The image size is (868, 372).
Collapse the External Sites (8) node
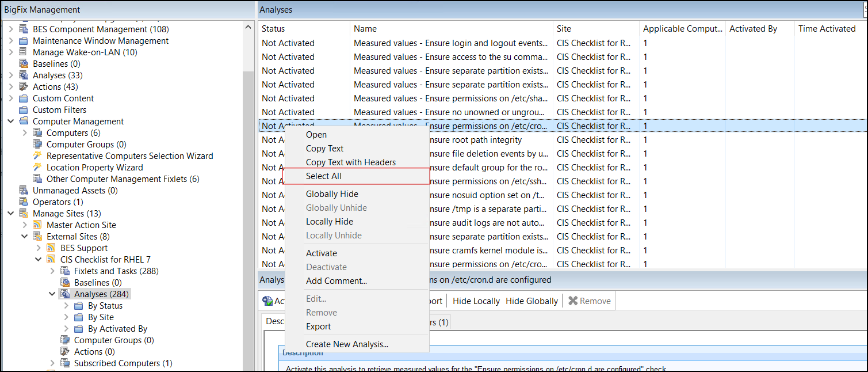coord(25,237)
